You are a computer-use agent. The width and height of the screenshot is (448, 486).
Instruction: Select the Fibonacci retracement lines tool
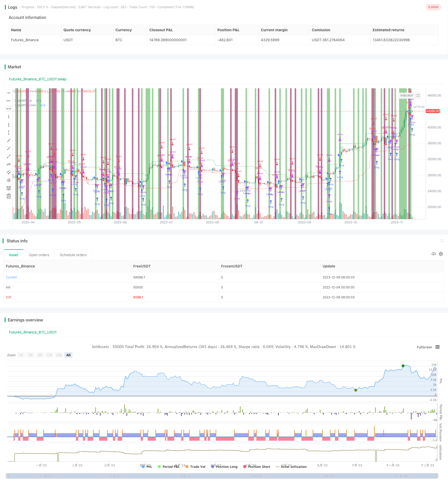(x=9, y=188)
